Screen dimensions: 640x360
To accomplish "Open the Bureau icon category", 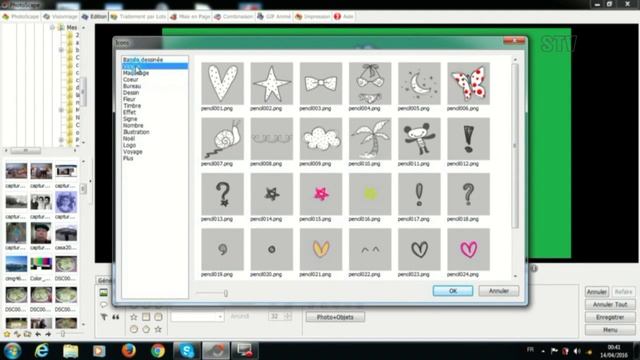I will tap(132, 86).
